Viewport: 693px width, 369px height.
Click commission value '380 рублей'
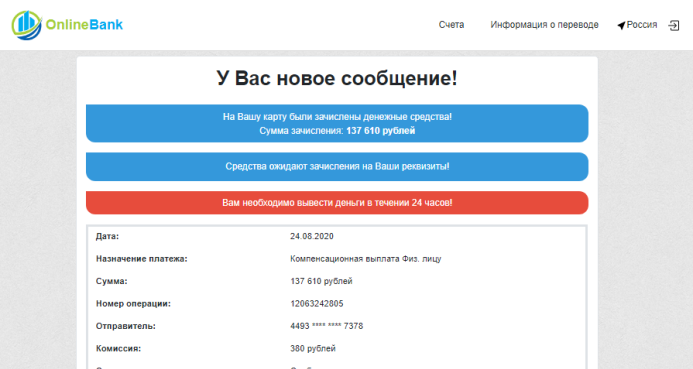click(313, 349)
